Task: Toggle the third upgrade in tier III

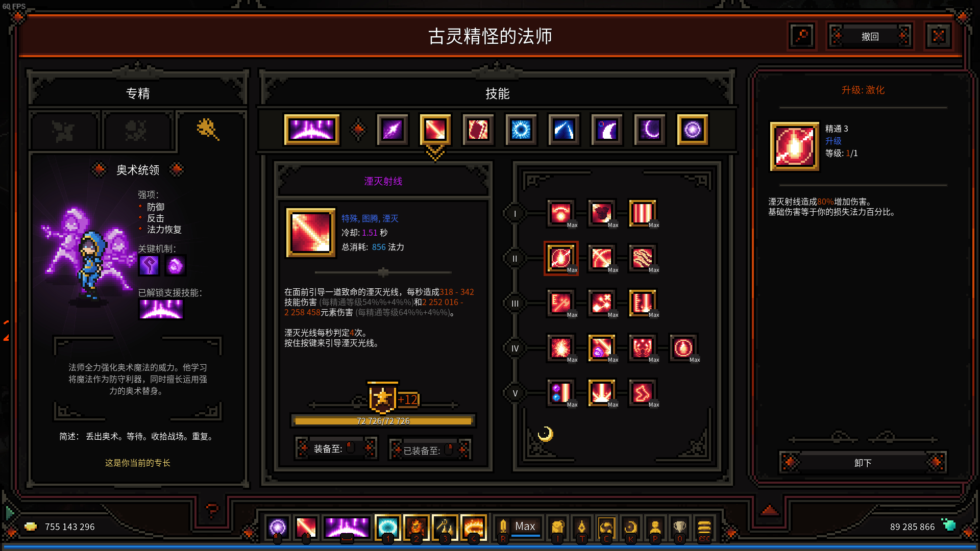Action: (642, 303)
